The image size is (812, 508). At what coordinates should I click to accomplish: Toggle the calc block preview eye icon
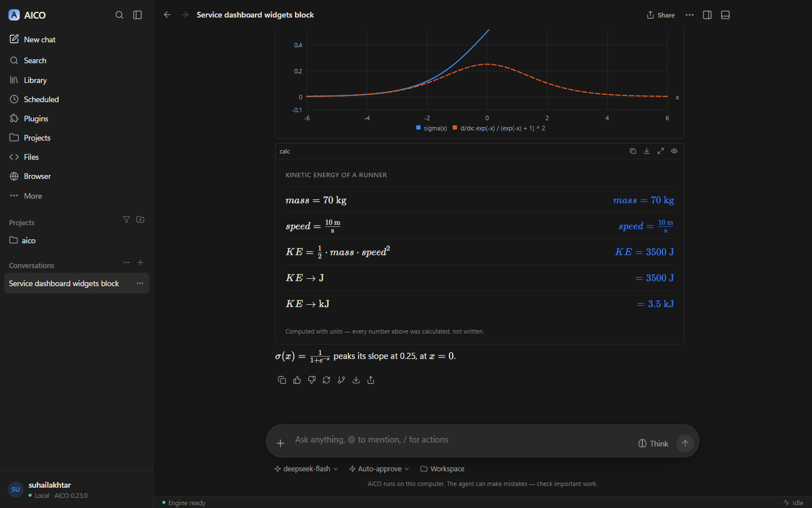coord(674,151)
